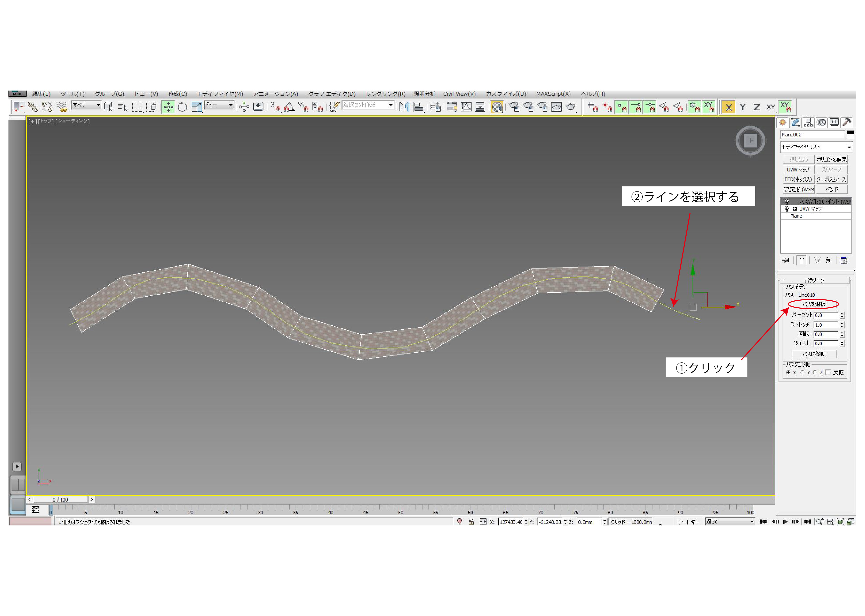Open the モディファイヤ(M) menu
The image size is (865, 616).
point(220,94)
